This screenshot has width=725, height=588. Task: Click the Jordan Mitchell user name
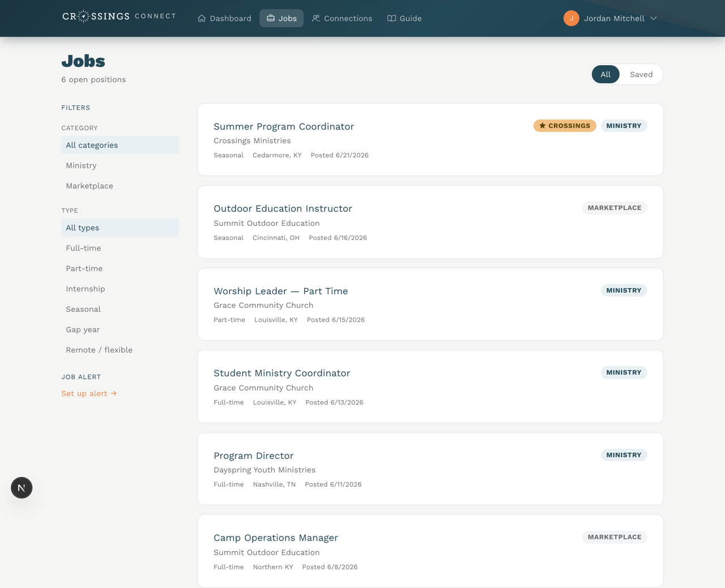coord(614,18)
